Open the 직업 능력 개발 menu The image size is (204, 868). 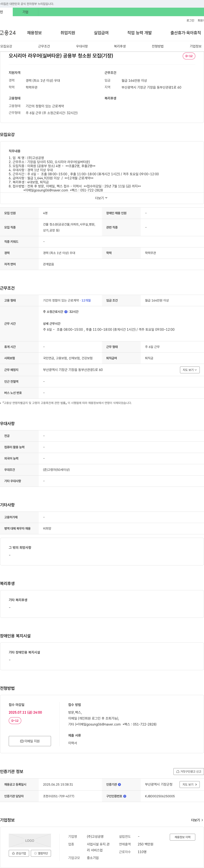pyautogui.click(x=139, y=33)
